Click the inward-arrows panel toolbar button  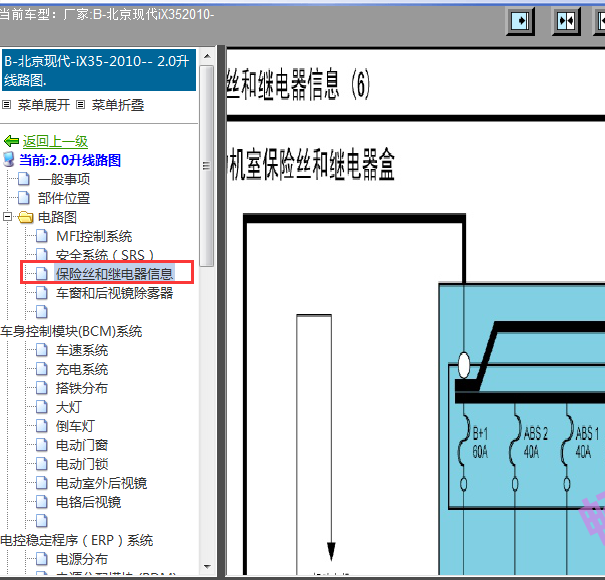click(x=566, y=21)
